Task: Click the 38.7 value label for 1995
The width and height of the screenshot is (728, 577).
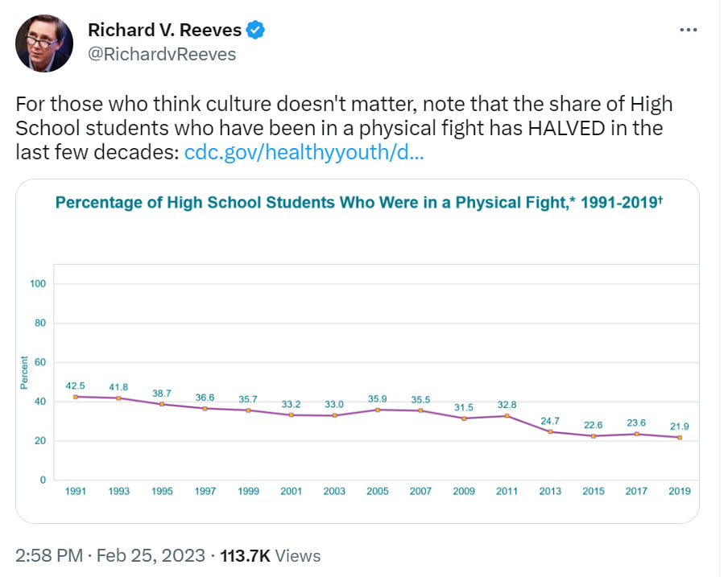Action: point(162,394)
